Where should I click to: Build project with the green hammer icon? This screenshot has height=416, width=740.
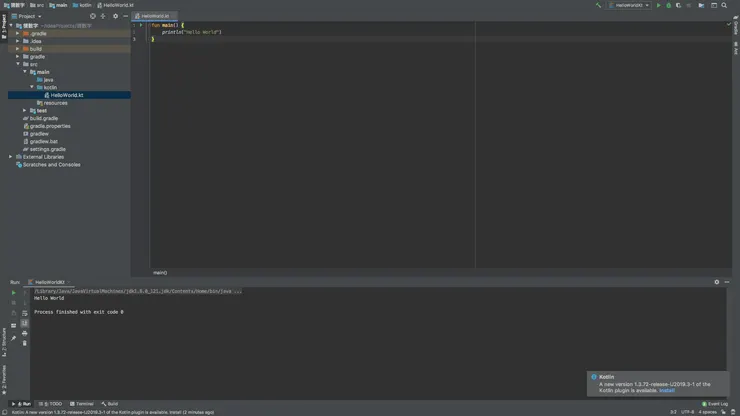[598, 5]
